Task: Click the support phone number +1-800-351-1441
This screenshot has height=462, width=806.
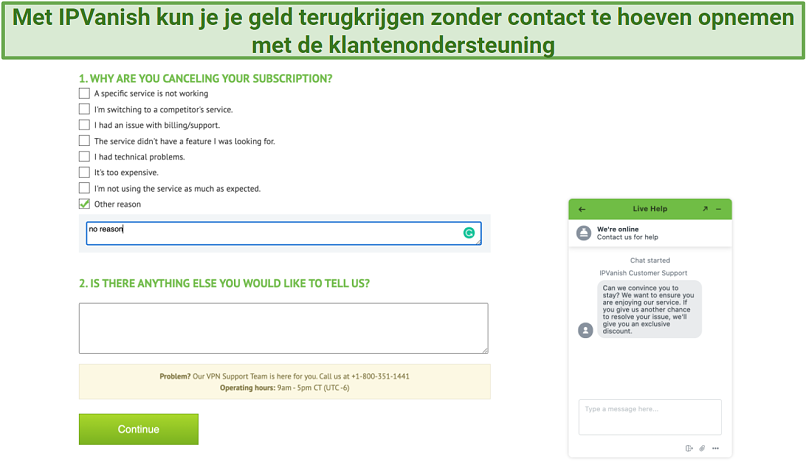Action: [380, 376]
